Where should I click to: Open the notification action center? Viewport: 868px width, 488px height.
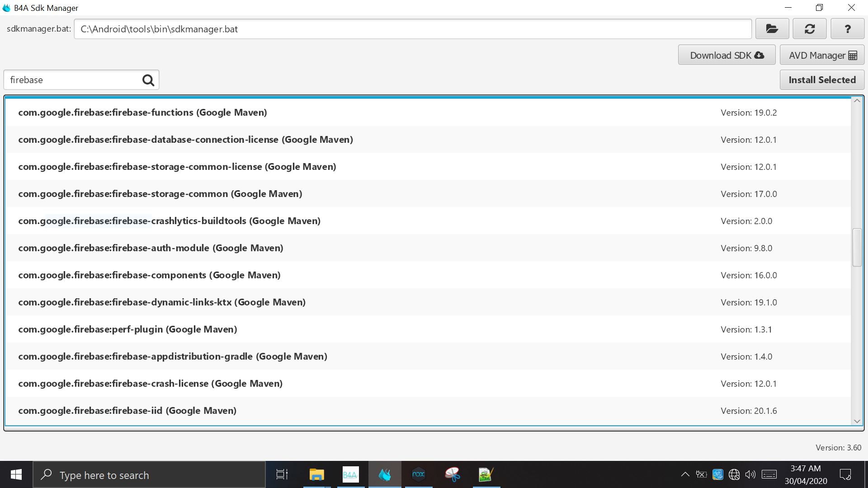click(845, 474)
